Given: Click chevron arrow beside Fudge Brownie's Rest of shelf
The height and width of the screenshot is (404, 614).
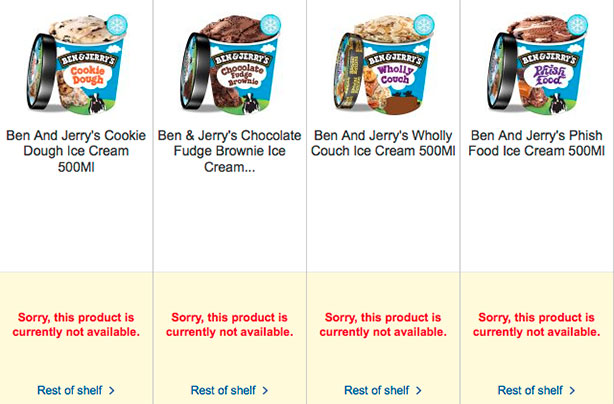Looking at the screenshot, I should click(x=265, y=390).
